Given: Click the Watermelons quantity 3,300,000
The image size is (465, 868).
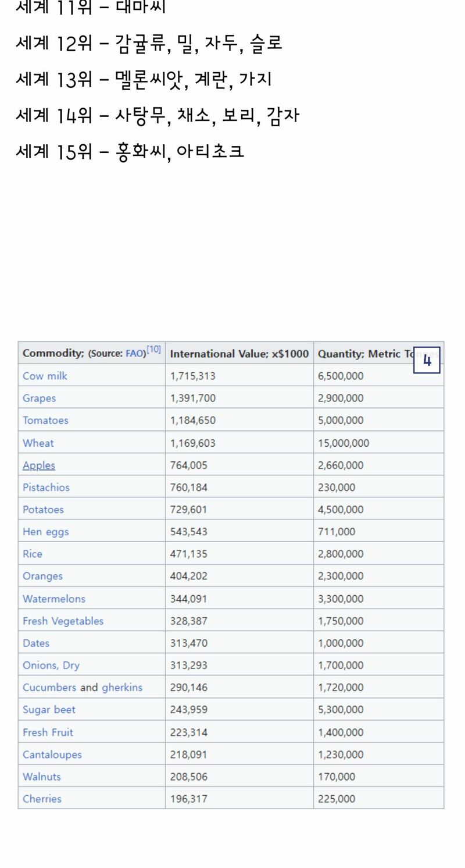Looking at the screenshot, I should (341, 599).
